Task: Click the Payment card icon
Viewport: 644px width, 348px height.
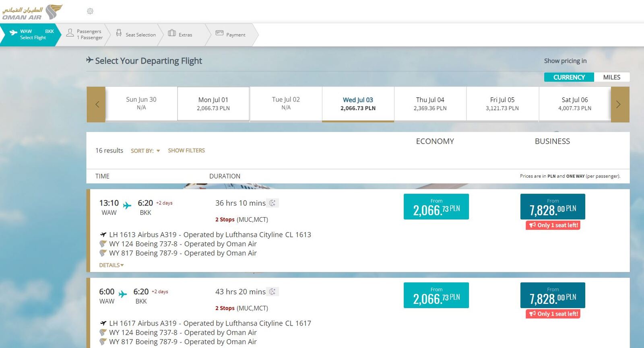Action: [x=219, y=33]
